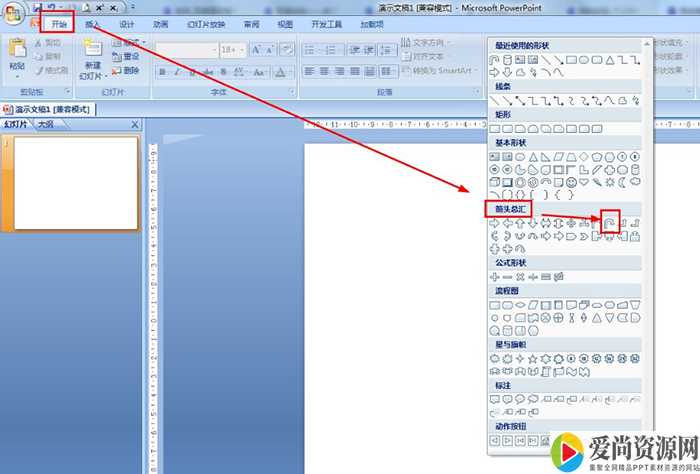Select the plus sign equation shape
Viewport: 700px width, 474px height.
pos(494,276)
